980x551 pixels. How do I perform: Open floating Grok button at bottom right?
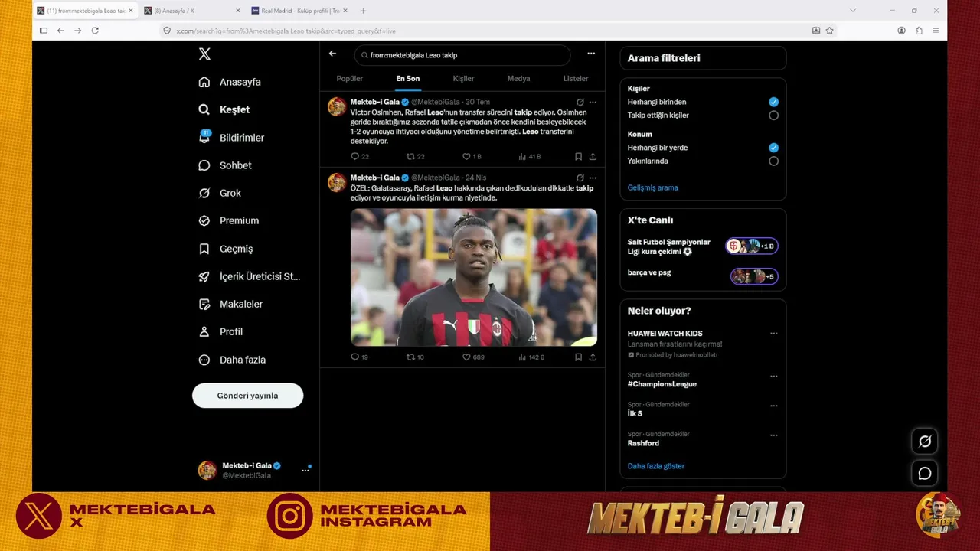point(925,441)
